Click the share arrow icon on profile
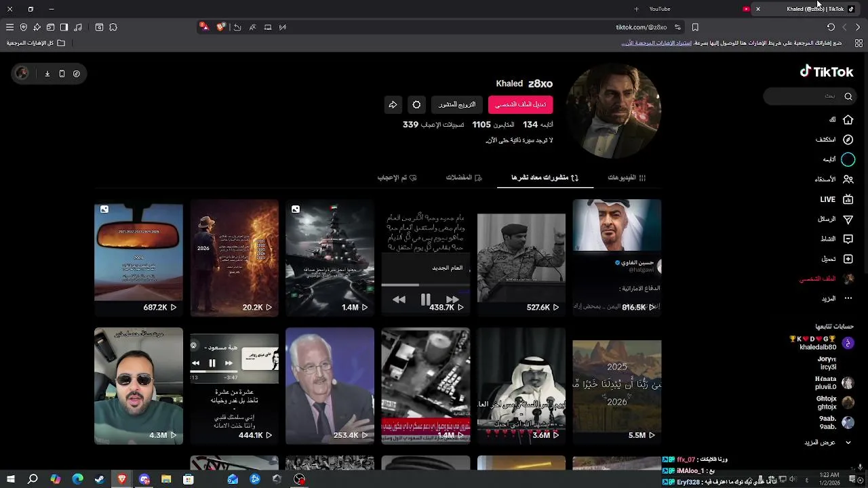The image size is (868, 488). [x=393, y=104]
